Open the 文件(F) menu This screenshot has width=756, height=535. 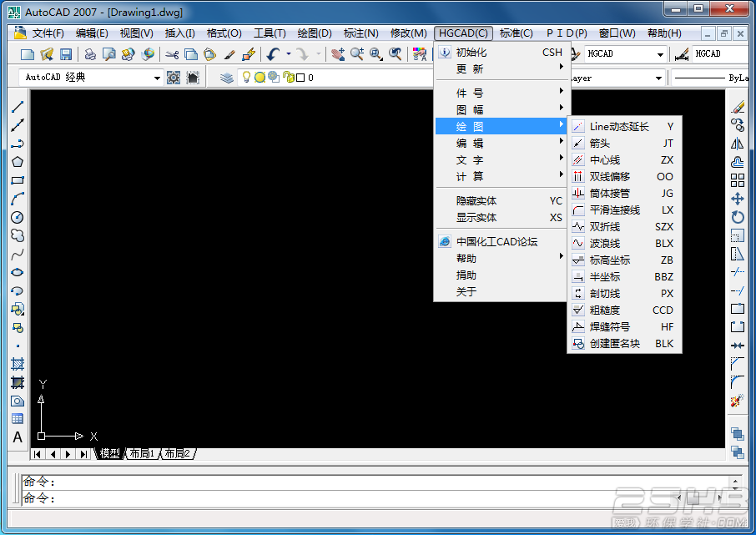pyautogui.click(x=48, y=33)
